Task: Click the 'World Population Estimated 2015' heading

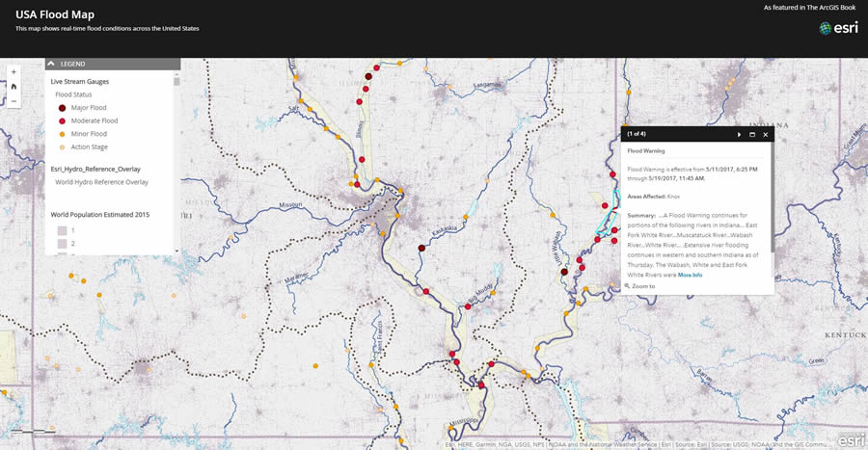Action: coord(100,215)
